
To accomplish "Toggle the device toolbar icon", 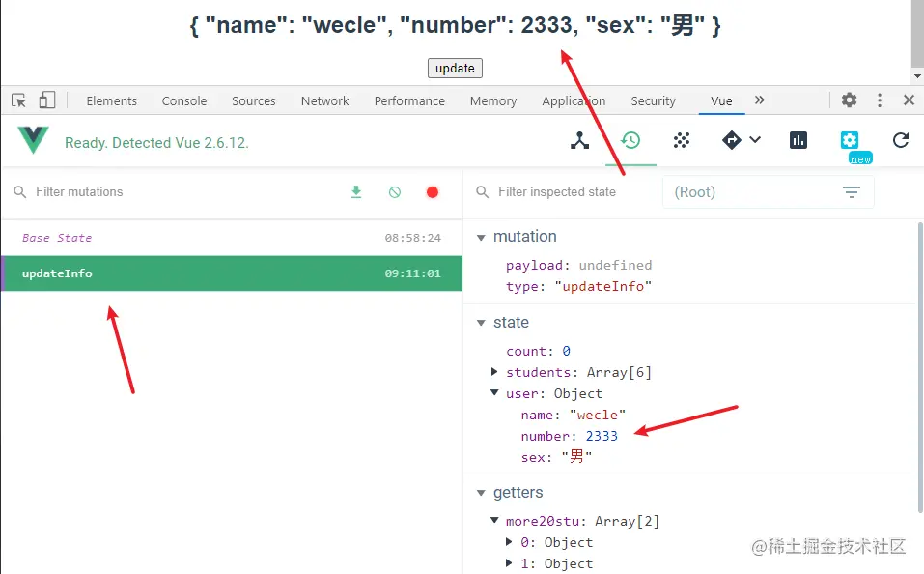I will point(47,100).
